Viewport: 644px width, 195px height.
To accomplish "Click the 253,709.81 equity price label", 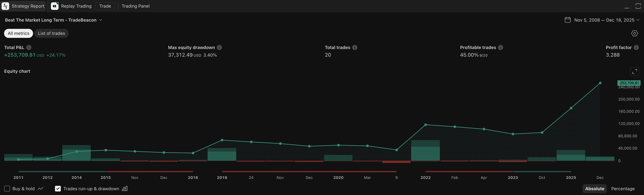I will (x=629, y=83).
